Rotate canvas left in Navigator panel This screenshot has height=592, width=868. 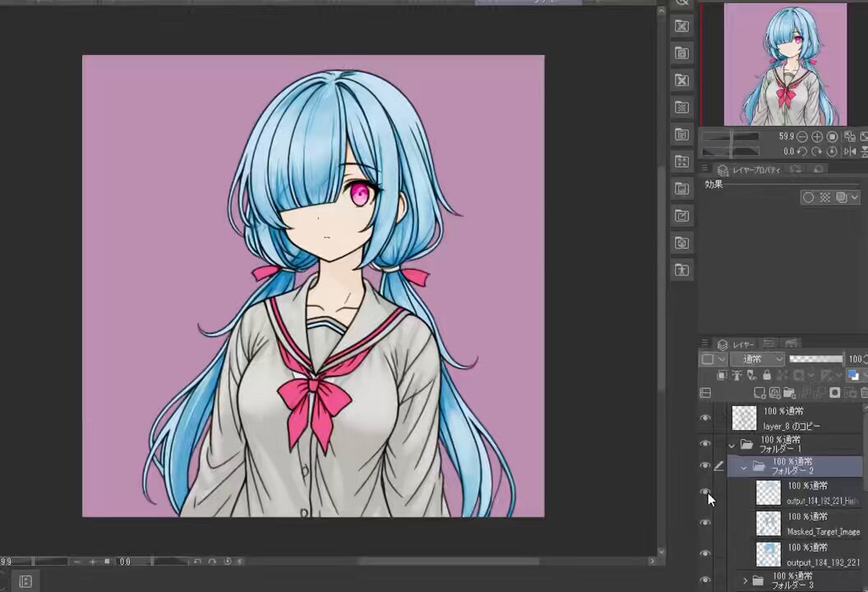801,151
